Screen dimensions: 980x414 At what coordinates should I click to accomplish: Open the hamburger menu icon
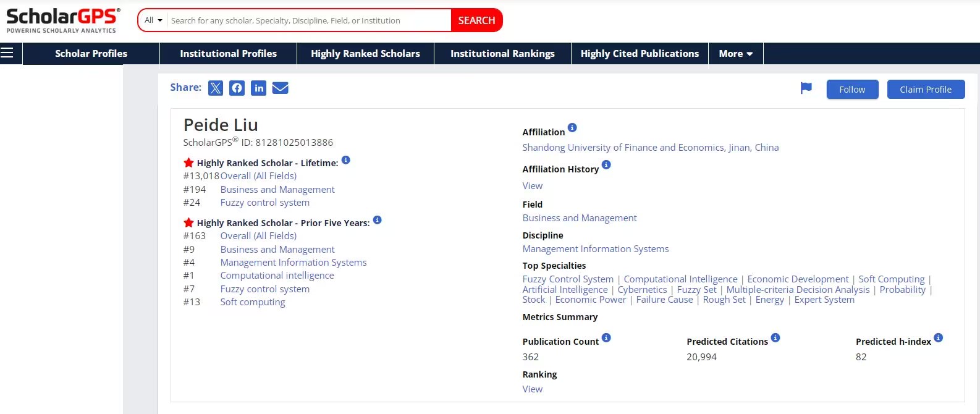(x=7, y=53)
